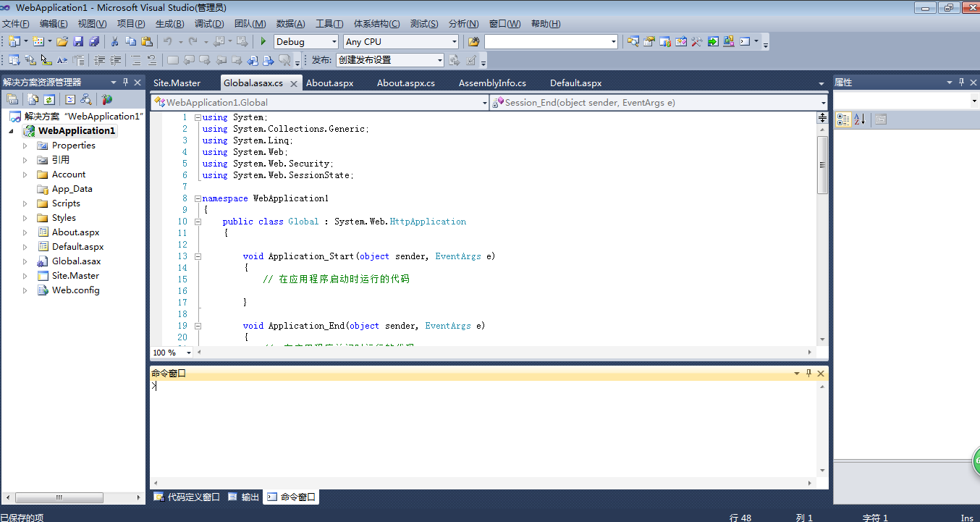980x522 pixels.
Task: Open the tab list overflow dropdown arrow
Action: pos(821,84)
